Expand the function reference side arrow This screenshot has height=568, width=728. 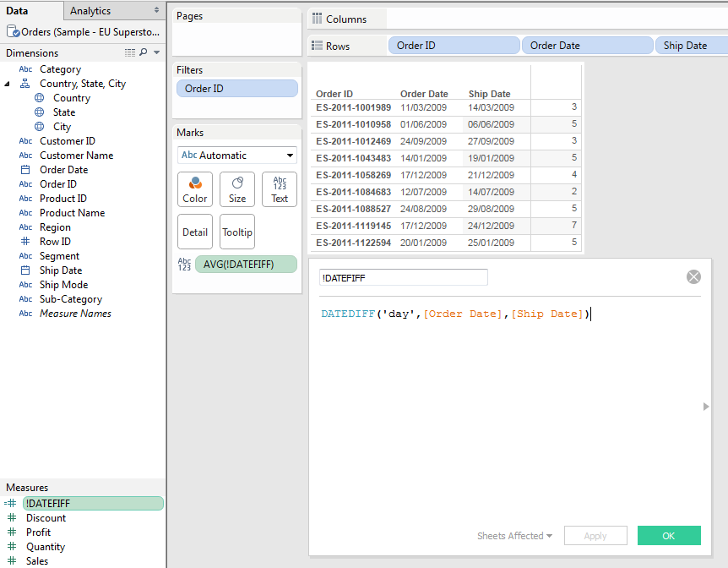706,407
